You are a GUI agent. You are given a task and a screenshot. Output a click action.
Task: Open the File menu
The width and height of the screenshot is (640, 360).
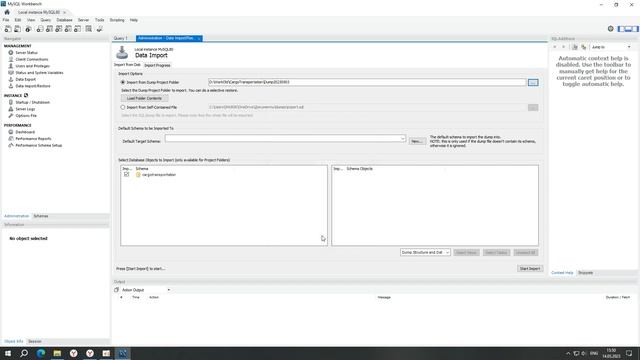[x=6, y=20]
